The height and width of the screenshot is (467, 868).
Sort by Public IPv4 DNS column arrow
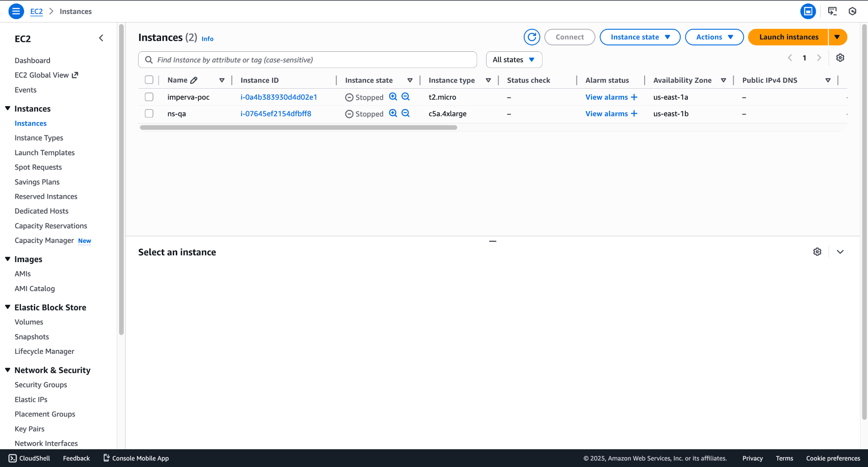coord(828,80)
